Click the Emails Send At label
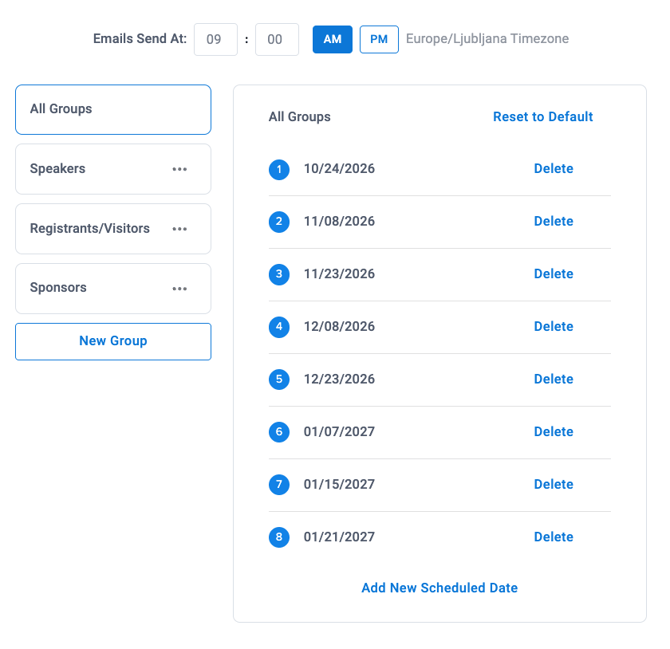670x649 pixels. [140, 38]
